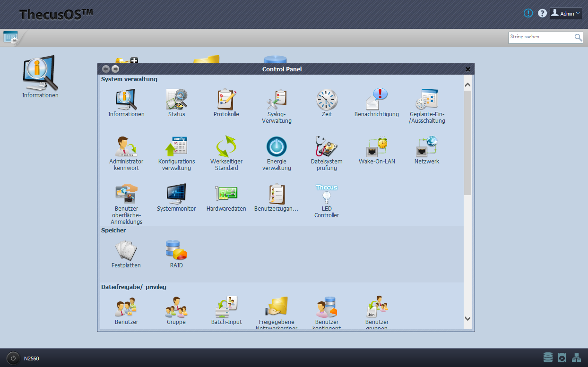The image size is (588, 367).
Task: Open the Gruppe item
Action: 176,311
